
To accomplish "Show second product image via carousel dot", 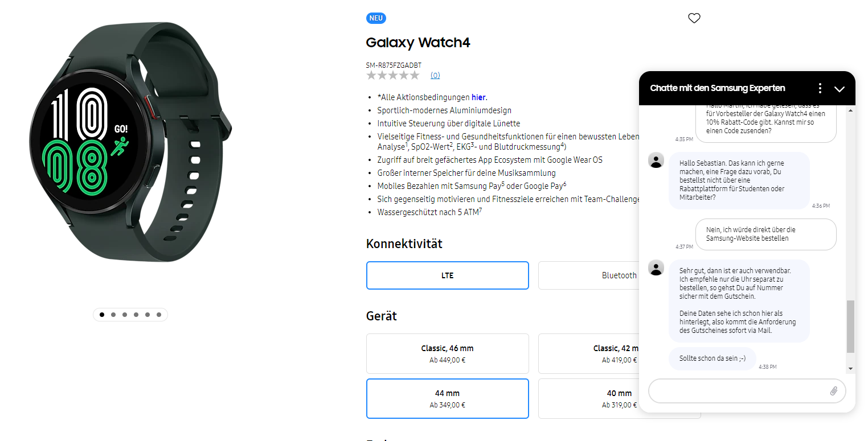I will (x=113, y=314).
